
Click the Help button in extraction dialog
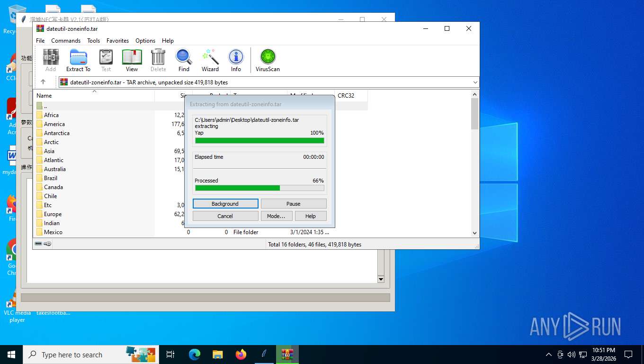click(x=311, y=216)
